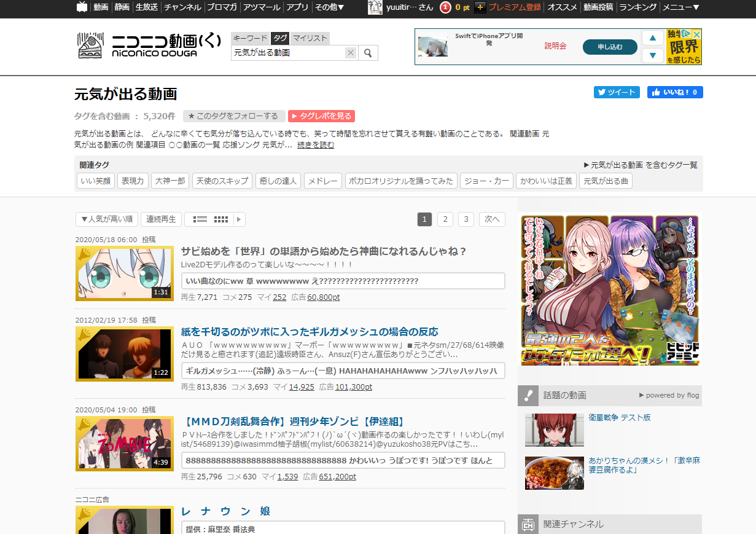Select the マイリスト search tab

tap(310, 38)
